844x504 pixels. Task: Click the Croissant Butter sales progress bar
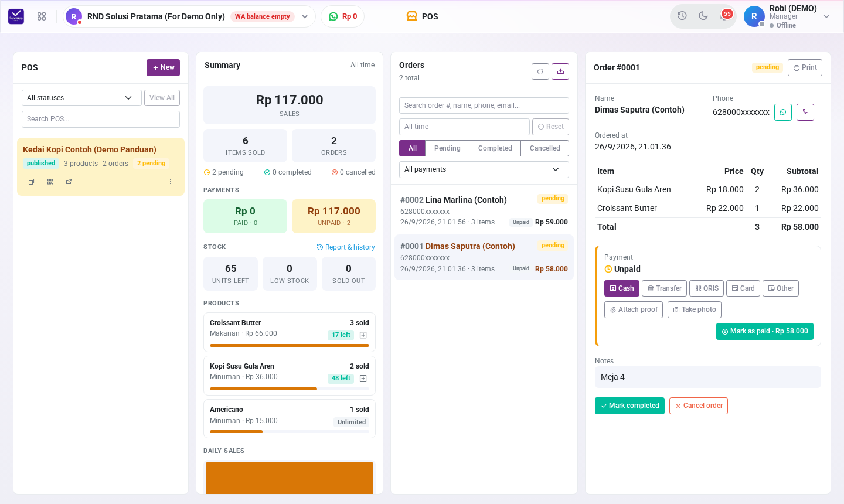(x=290, y=345)
